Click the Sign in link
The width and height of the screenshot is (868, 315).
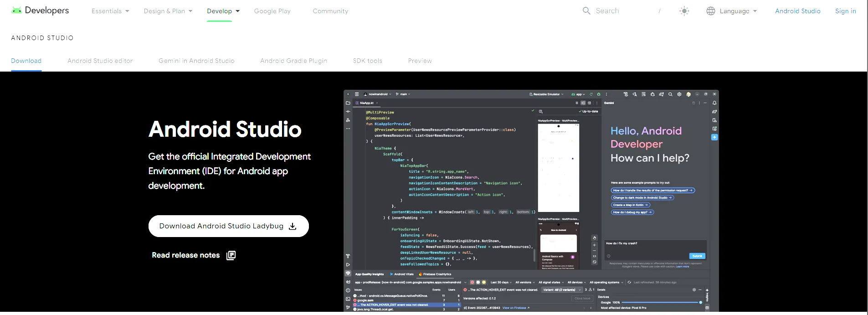tap(846, 11)
